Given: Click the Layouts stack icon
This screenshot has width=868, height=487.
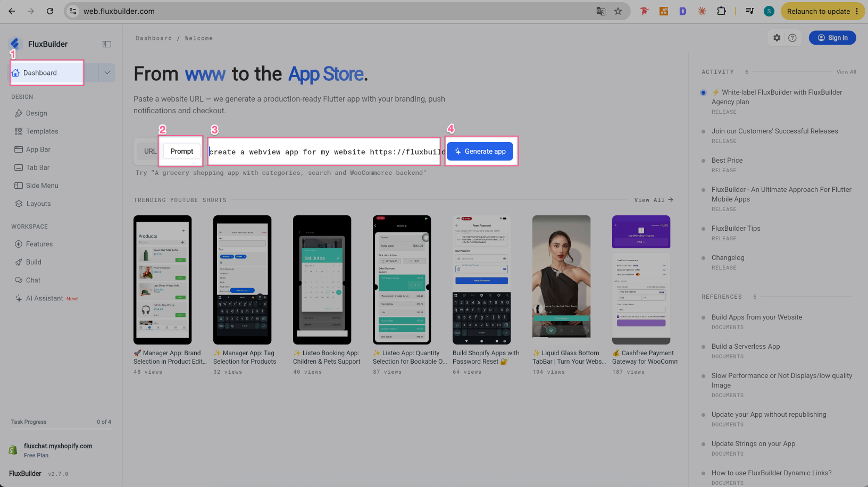Looking at the screenshot, I should click(x=19, y=204).
